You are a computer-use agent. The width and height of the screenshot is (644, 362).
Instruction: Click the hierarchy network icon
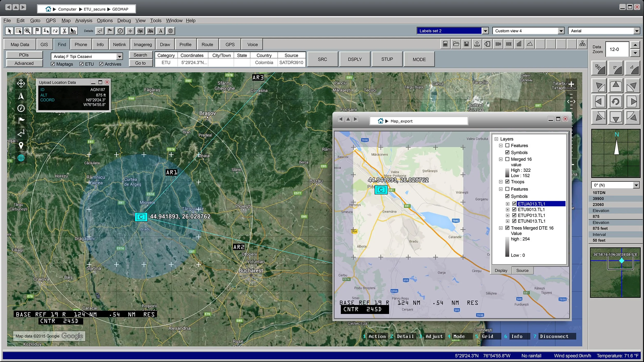pyautogui.click(x=582, y=44)
